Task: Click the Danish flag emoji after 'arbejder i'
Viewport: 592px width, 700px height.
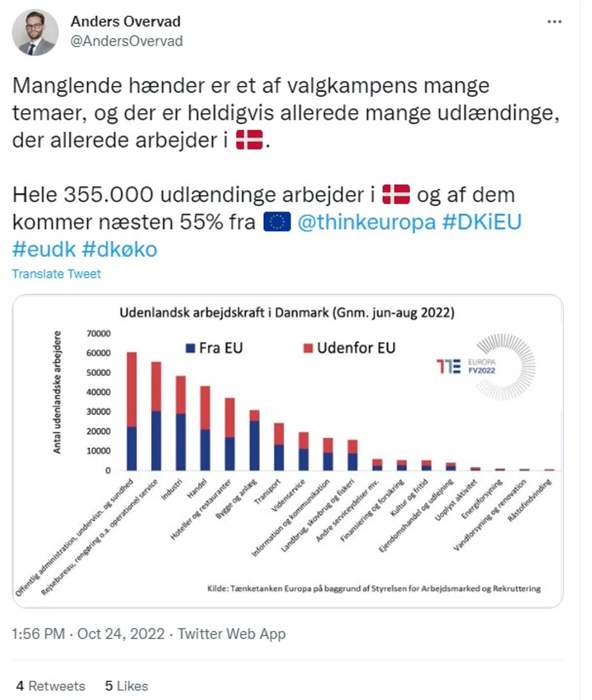Action: (x=249, y=140)
